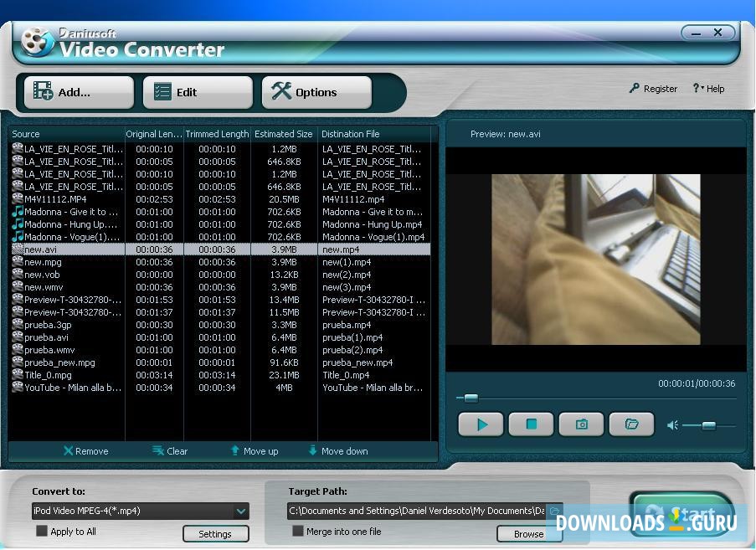This screenshot has height=550, width=756.
Task: Sort by the Source column header
Action: click(x=66, y=134)
